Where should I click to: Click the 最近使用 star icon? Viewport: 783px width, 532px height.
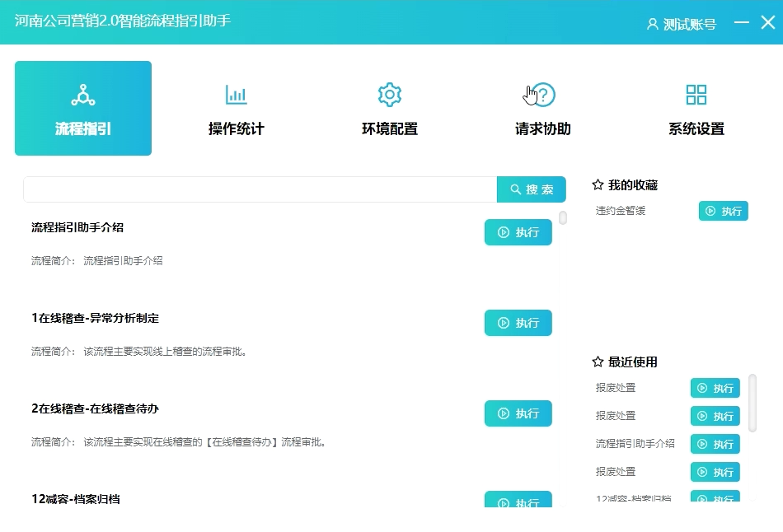[598, 362]
